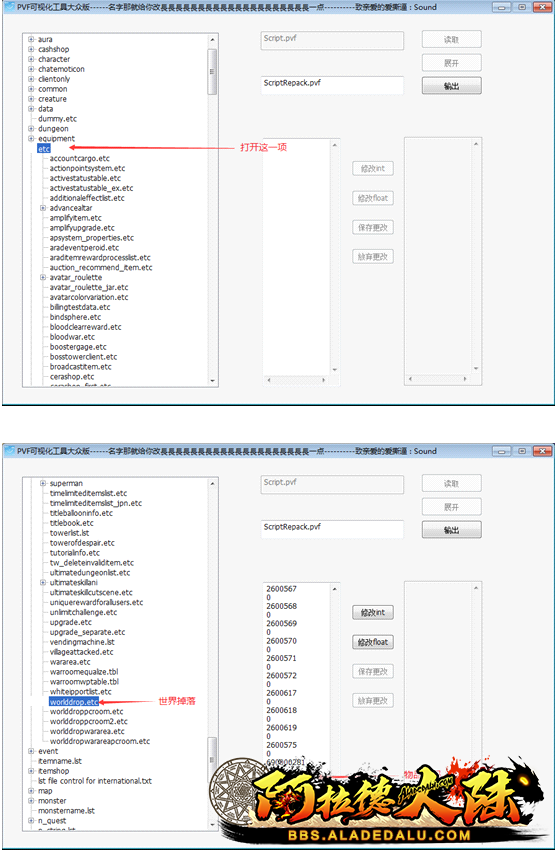Expand the advancealtar node
Screen dimensions: 555x850
pos(43,208)
